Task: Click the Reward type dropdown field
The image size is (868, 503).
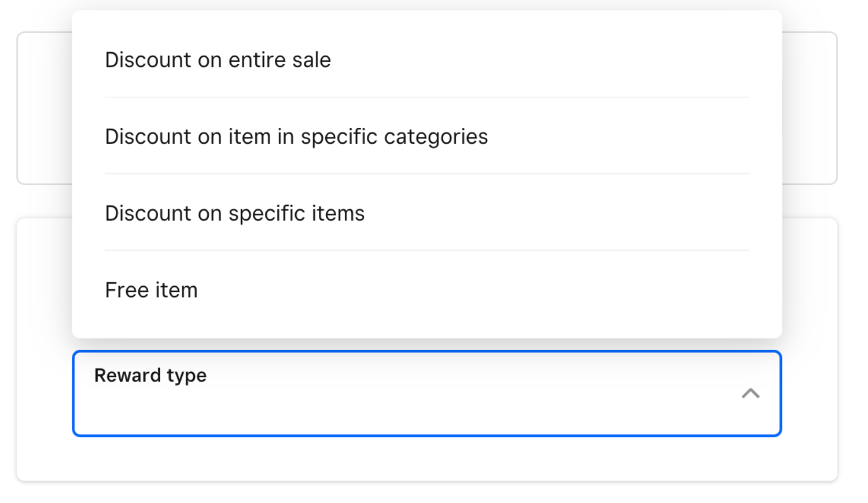Action: (x=426, y=394)
